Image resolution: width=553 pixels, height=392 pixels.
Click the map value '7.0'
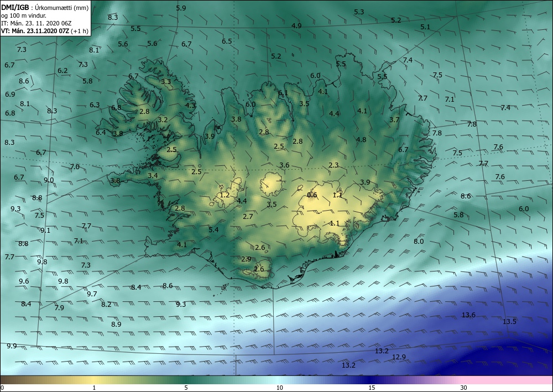[x=75, y=167]
